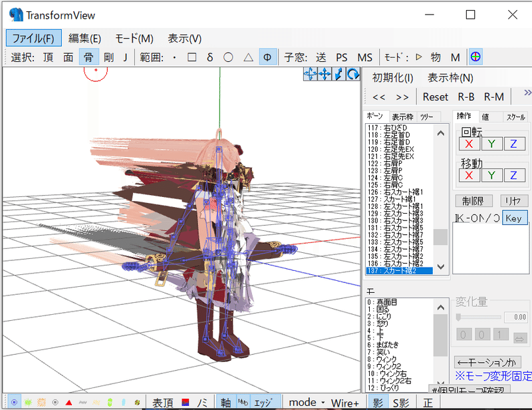Open the mode dropdown in bottom toolbar
This screenshot has width=532, height=410.
coord(307,403)
